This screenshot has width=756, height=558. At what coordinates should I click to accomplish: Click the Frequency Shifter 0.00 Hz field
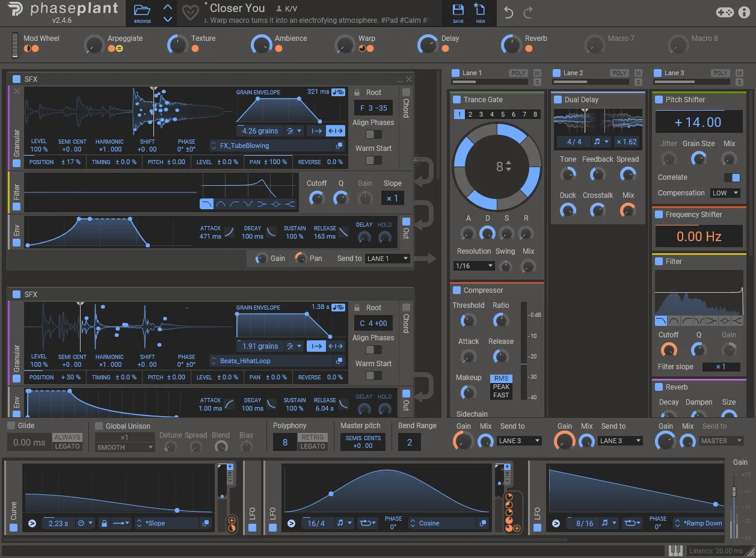pos(698,236)
